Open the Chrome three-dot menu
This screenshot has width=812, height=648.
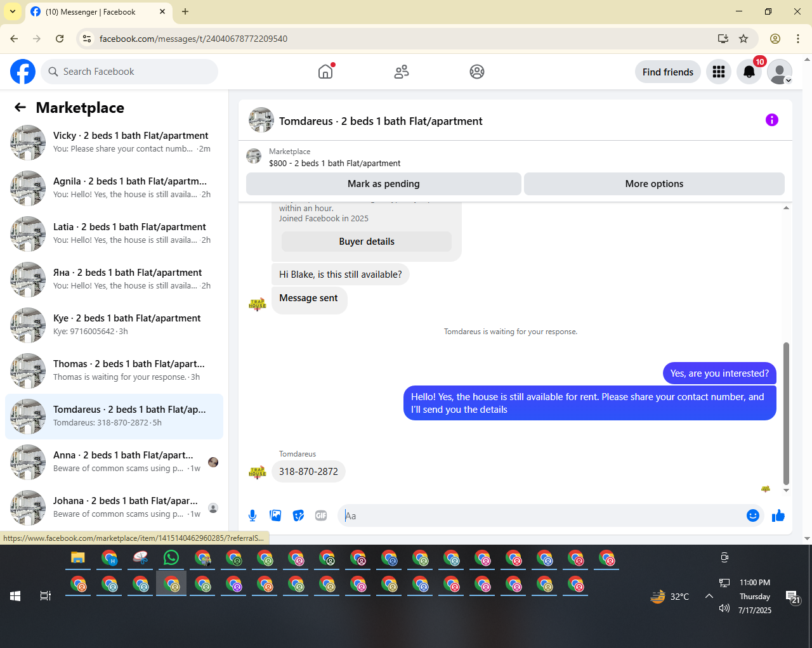pyautogui.click(x=798, y=39)
